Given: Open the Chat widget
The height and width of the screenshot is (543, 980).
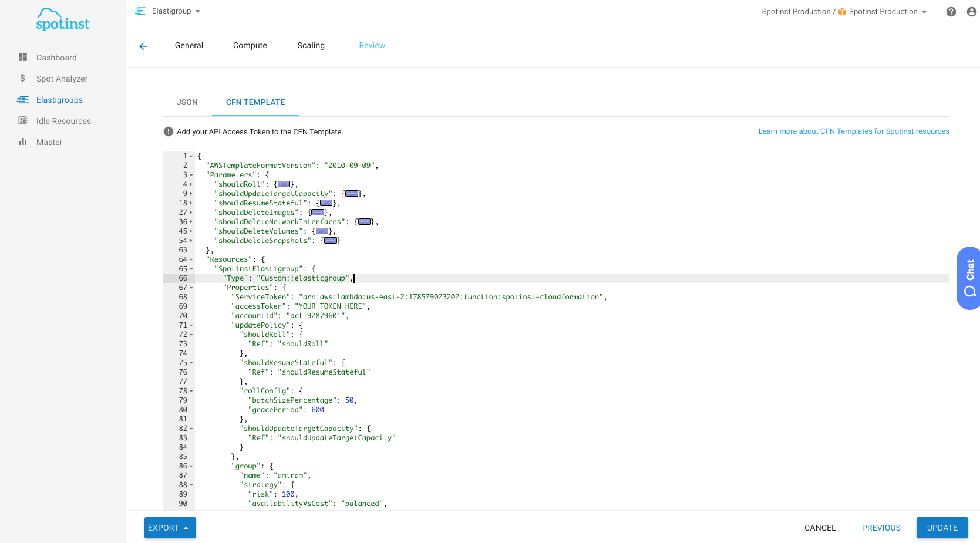Looking at the screenshot, I should [x=969, y=278].
